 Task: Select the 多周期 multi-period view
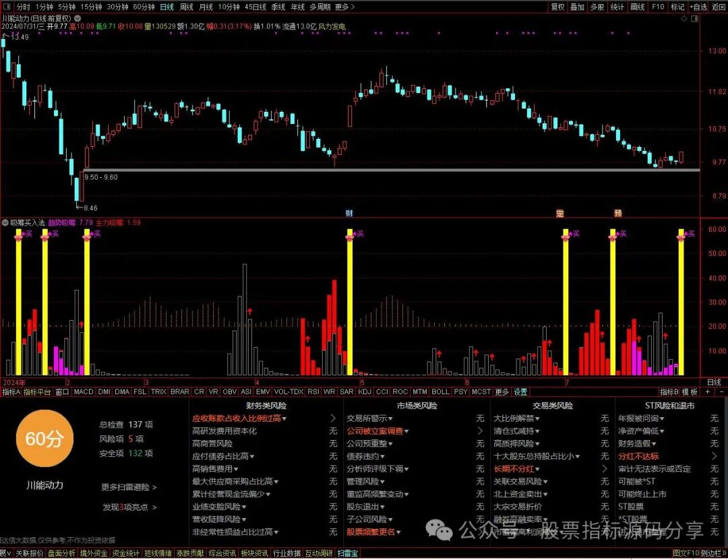320,7
